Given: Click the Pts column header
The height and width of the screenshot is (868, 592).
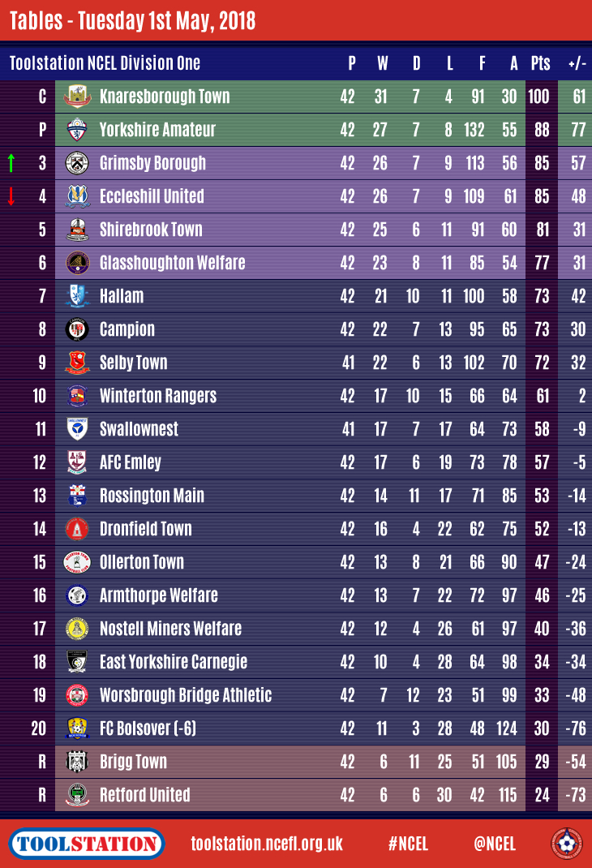Looking at the screenshot, I should click(x=541, y=63).
